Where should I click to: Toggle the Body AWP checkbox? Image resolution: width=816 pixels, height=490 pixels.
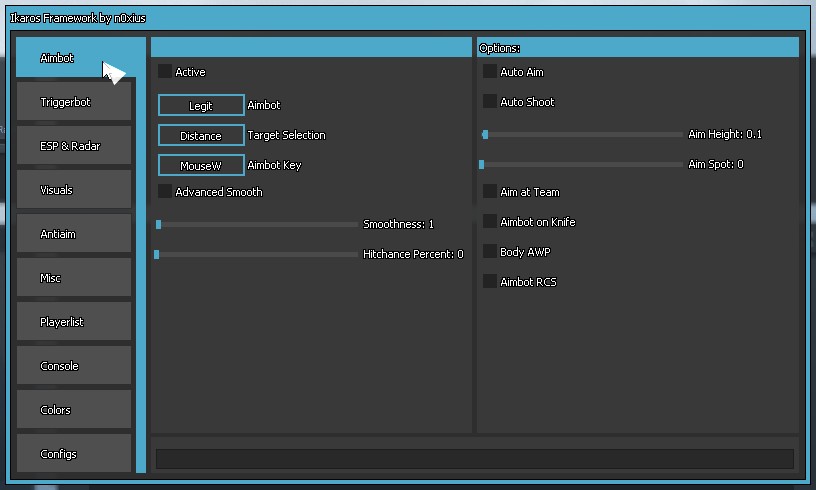(x=490, y=252)
